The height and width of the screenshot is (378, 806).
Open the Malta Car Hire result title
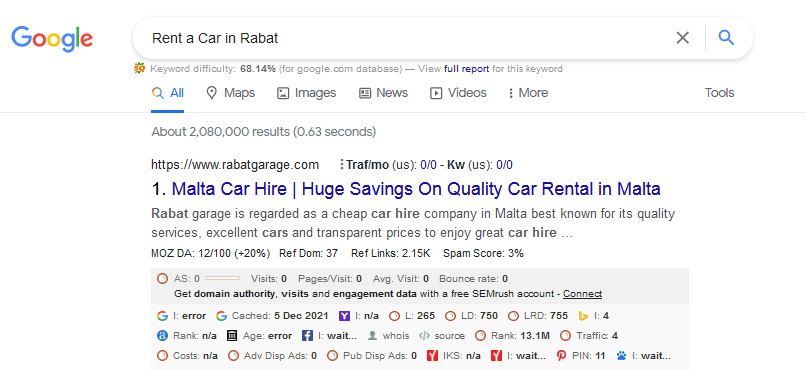[x=416, y=189]
